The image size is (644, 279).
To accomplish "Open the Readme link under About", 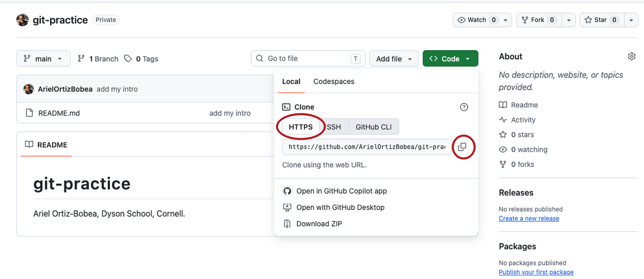I will point(518,105).
